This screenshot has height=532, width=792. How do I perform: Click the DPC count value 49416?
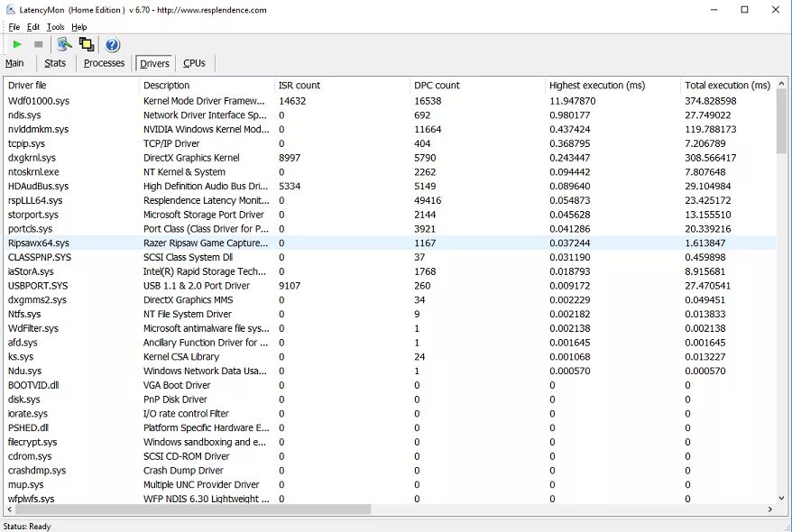click(428, 200)
